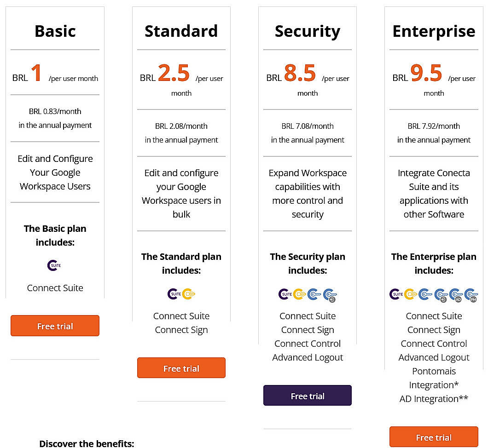Viewport: 488px width, 448px height.
Task: Click Free trial for the Enterprise plan
Action: coord(433,437)
